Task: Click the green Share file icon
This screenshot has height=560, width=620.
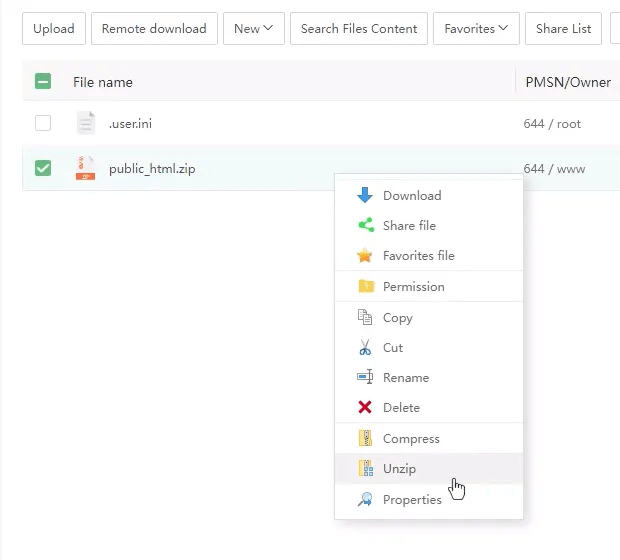Action: point(366,225)
